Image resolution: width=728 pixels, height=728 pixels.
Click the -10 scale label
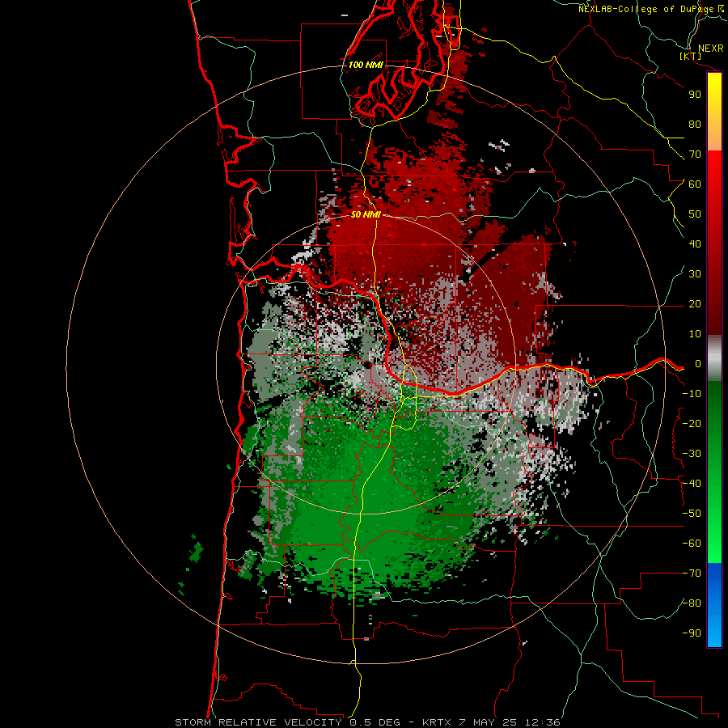(692, 394)
